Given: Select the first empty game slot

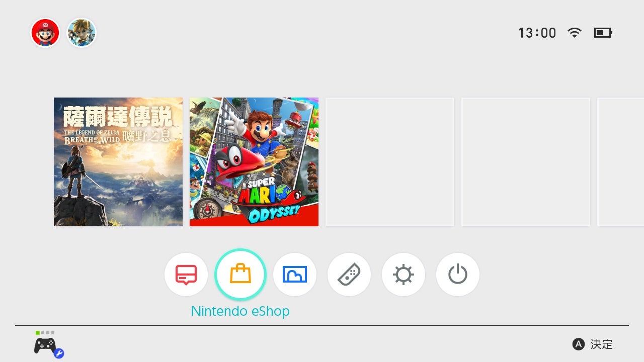Looking at the screenshot, I should [x=390, y=162].
